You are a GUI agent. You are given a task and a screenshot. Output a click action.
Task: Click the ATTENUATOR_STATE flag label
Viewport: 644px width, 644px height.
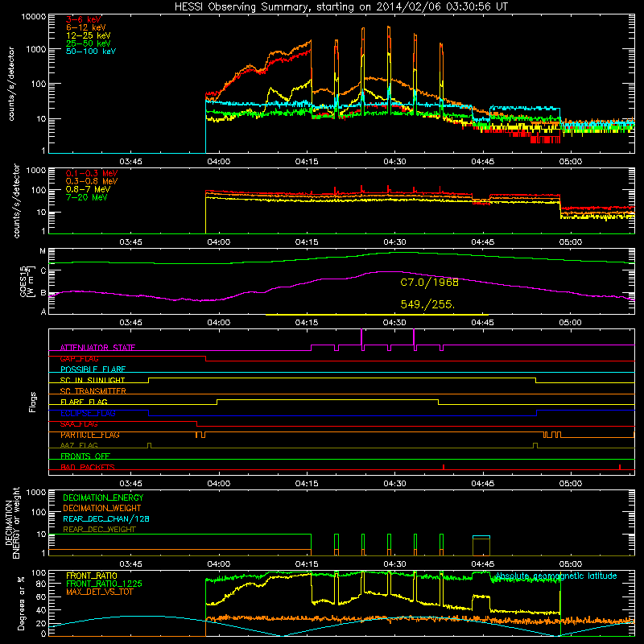click(x=97, y=348)
